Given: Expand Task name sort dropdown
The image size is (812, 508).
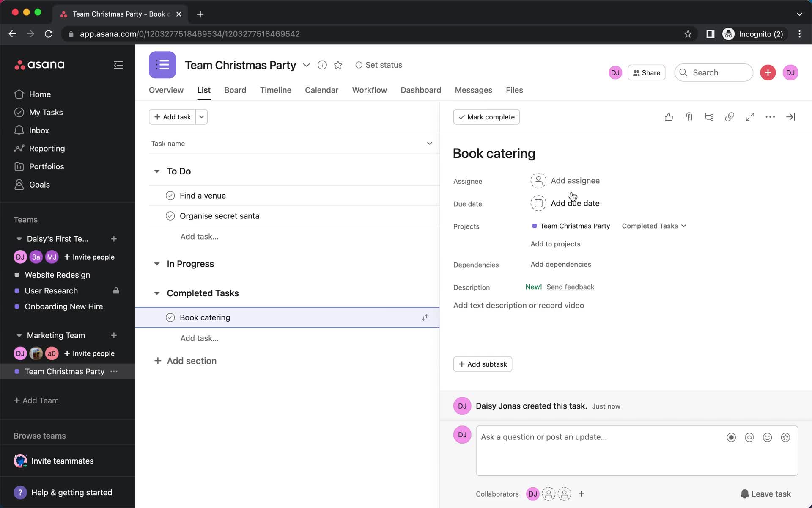Looking at the screenshot, I should tap(430, 144).
